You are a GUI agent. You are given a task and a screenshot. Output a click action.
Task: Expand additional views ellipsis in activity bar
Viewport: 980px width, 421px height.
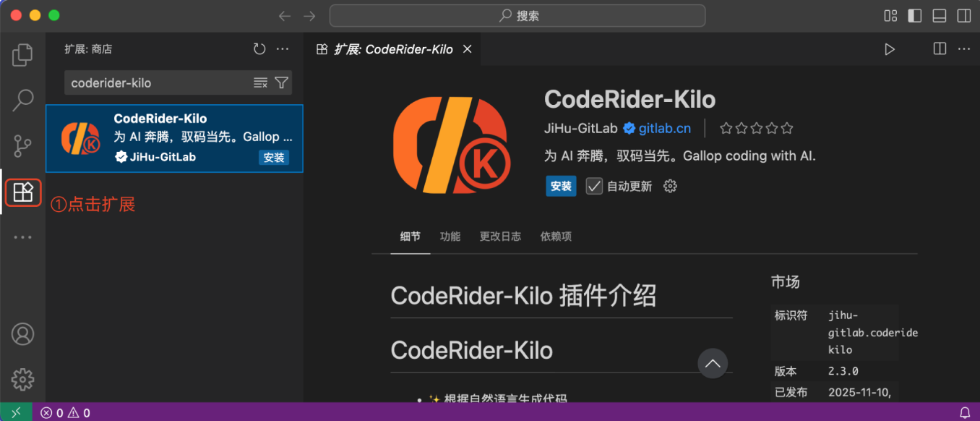[x=23, y=237]
